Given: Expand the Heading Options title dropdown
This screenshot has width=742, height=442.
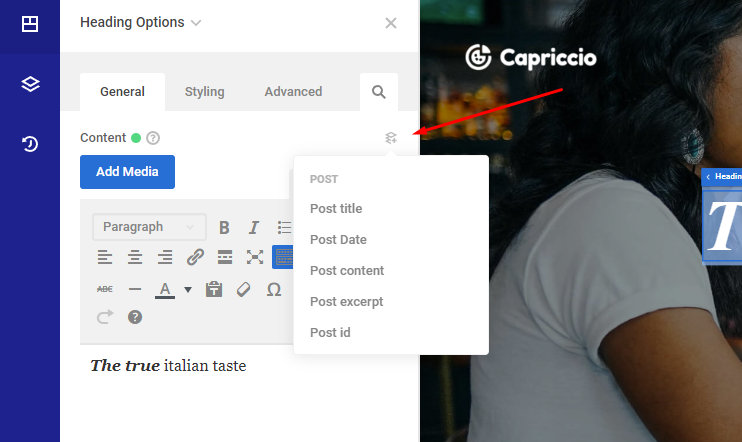Looking at the screenshot, I should [196, 23].
